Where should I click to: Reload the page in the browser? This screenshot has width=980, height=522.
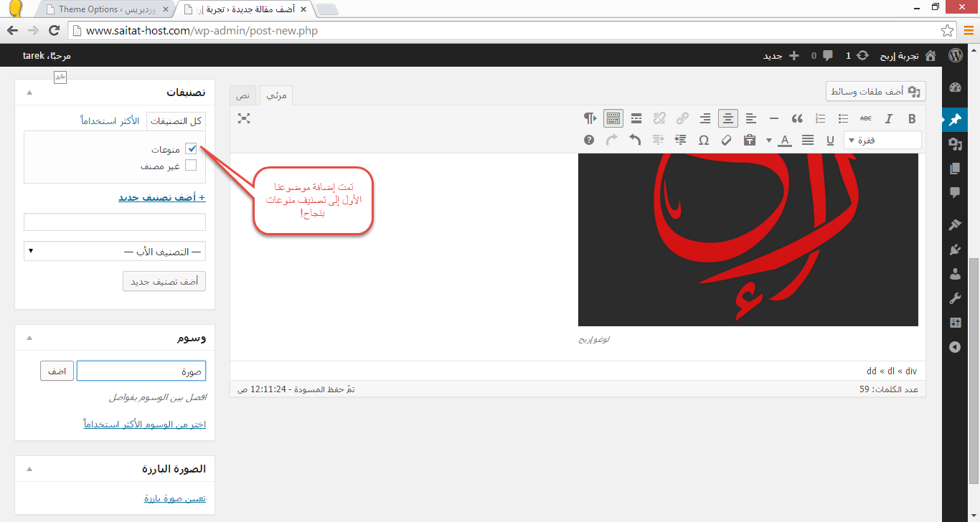point(54,31)
